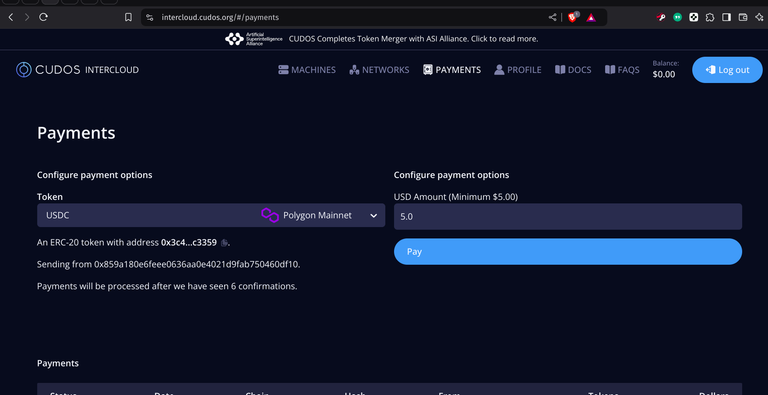Viewport: 768px width, 395px height.
Task: Toggle the browser sidebar panel icon
Action: tap(726, 17)
